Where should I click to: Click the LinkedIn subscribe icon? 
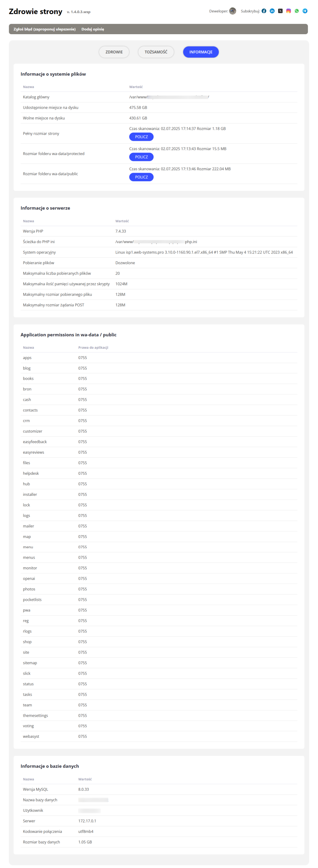pyautogui.click(x=272, y=11)
